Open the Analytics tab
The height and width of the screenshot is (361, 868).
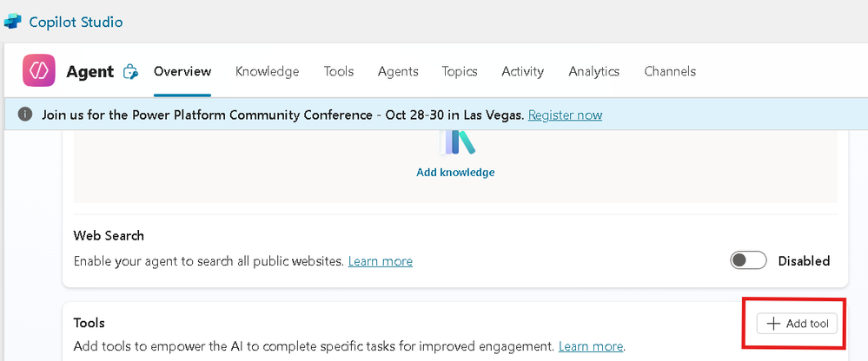(593, 71)
